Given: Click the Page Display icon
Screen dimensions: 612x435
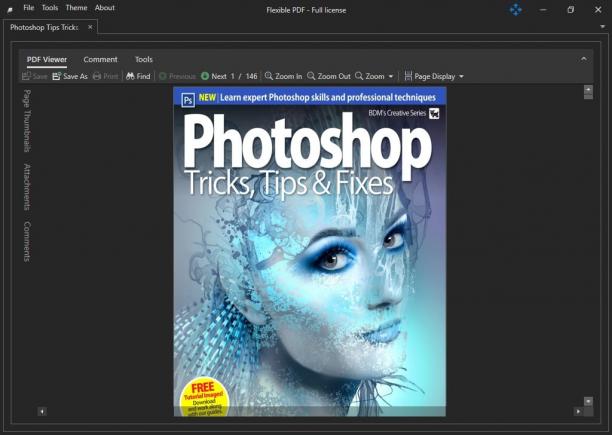Looking at the screenshot, I should point(408,76).
